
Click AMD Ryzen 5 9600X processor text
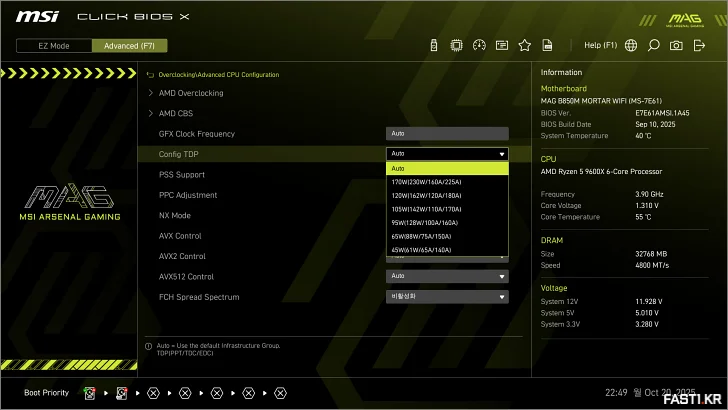pos(601,171)
